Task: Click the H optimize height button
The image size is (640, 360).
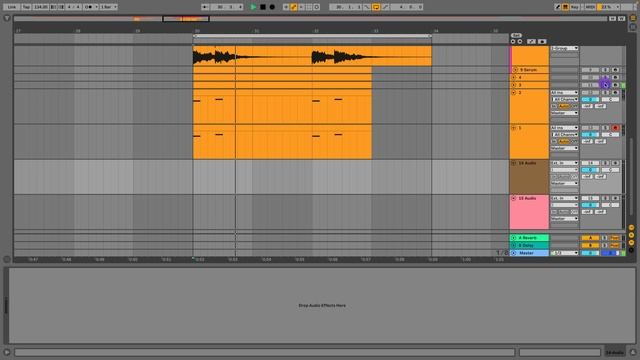Action: pyautogui.click(x=612, y=18)
